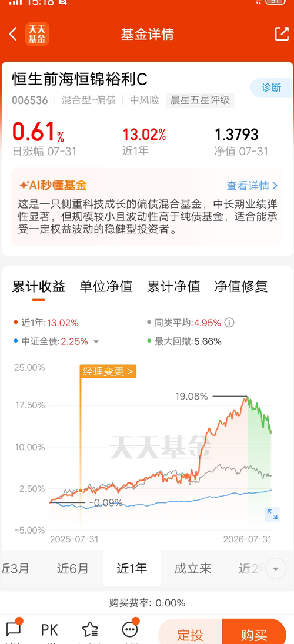This screenshot has height=644, width=294.
Task: Select the 成立来 time range
Action: (193, 569)
